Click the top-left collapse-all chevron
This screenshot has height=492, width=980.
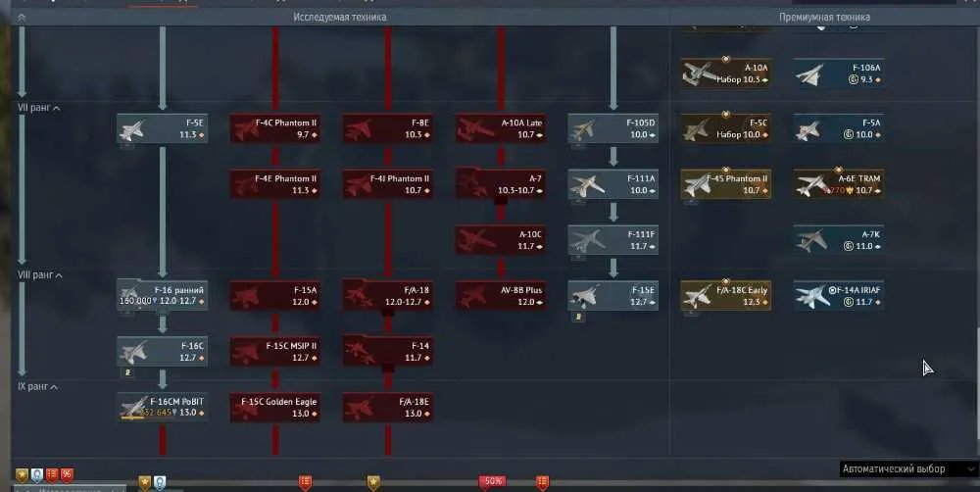tap(22, 18)
